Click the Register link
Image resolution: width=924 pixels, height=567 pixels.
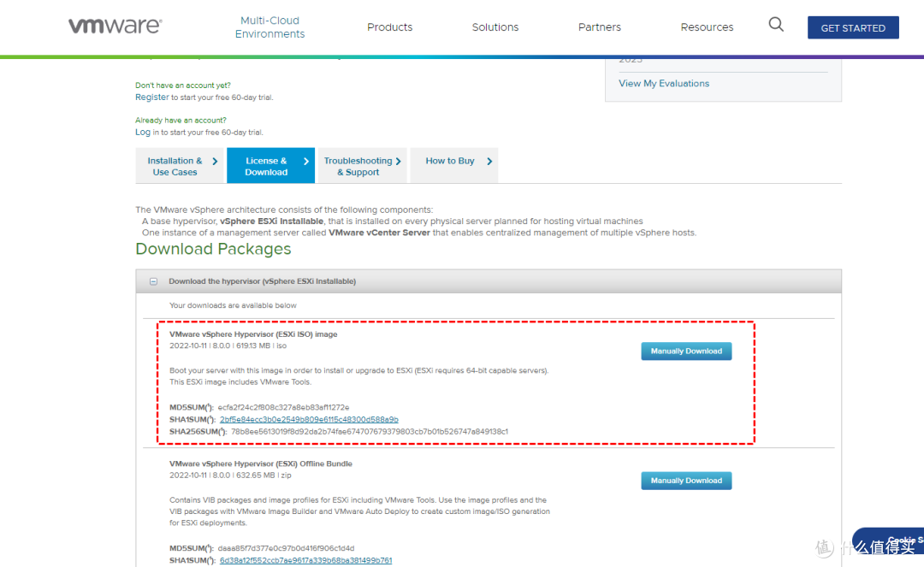coord(152,97)
